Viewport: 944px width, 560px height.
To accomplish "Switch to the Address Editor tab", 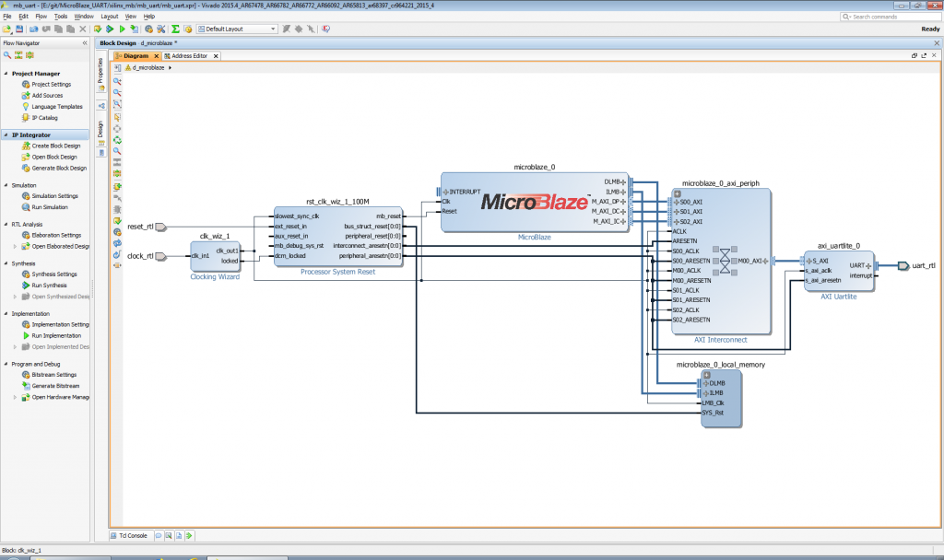I will coord(189,55).
